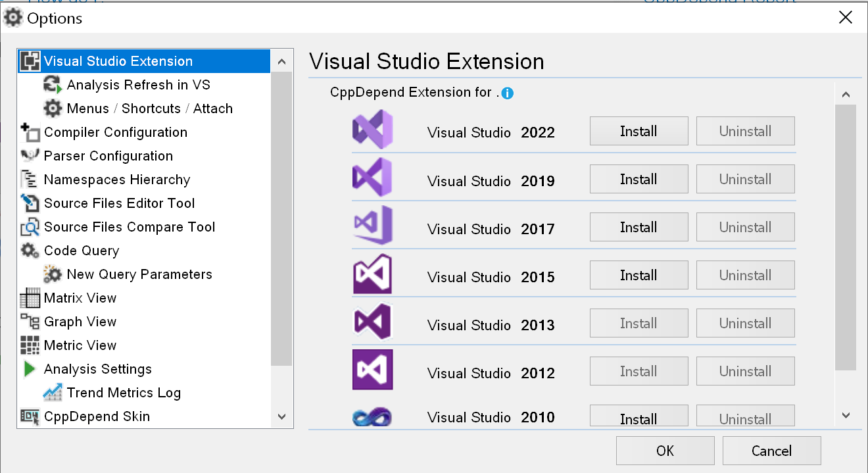Click the Namespaces Hierarchy icon
The width and height of the screenshot is (868, 473).
[30, 180]
